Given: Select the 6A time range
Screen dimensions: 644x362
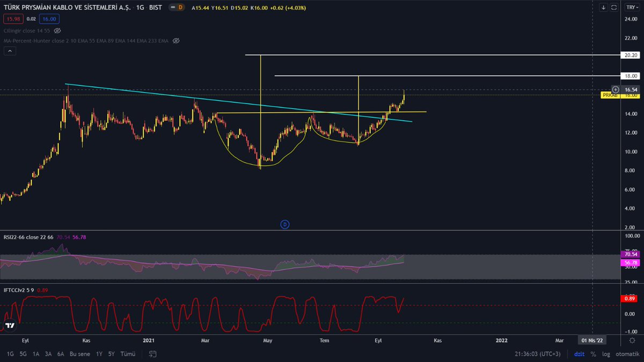Looking at the screenshot, I should tap(61, 354).
